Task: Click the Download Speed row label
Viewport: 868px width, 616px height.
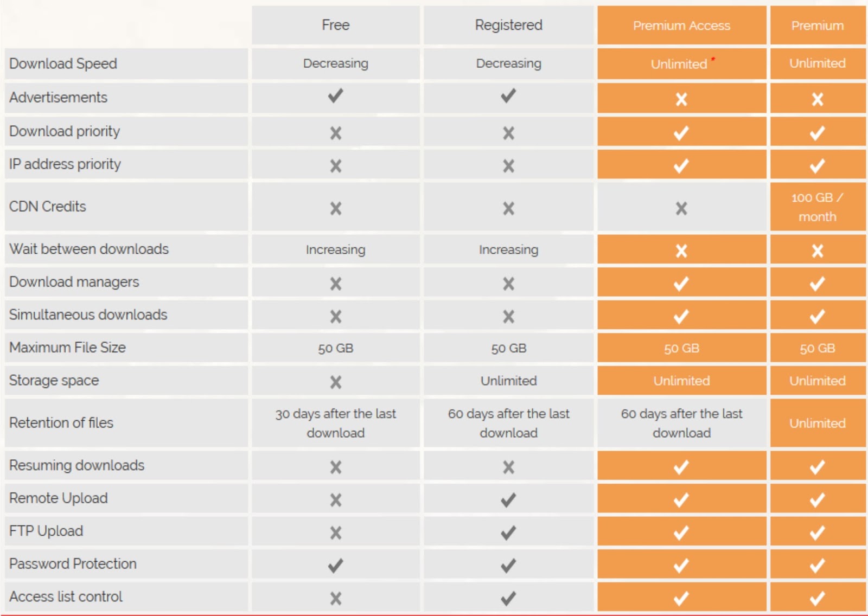Action: click(63, 63)
